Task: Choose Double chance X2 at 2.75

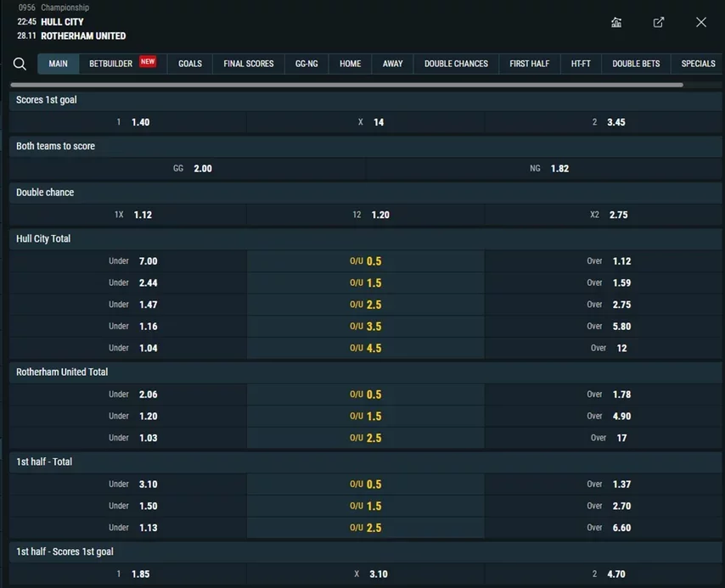Action: coord(604,215)
